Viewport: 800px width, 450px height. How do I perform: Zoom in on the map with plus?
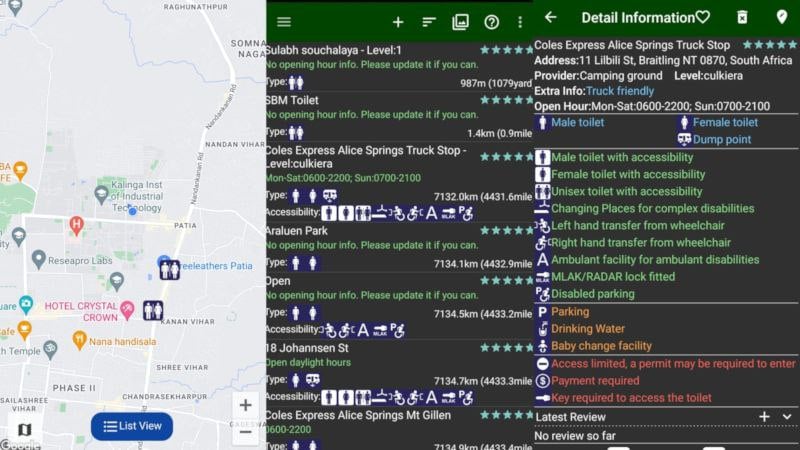pyautogui.click(x=245, y=405)
